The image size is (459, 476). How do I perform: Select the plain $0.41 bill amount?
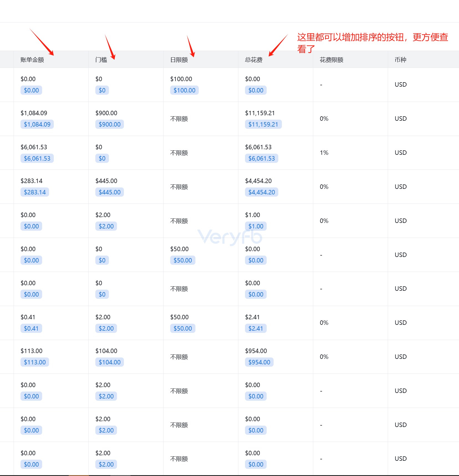28,317
